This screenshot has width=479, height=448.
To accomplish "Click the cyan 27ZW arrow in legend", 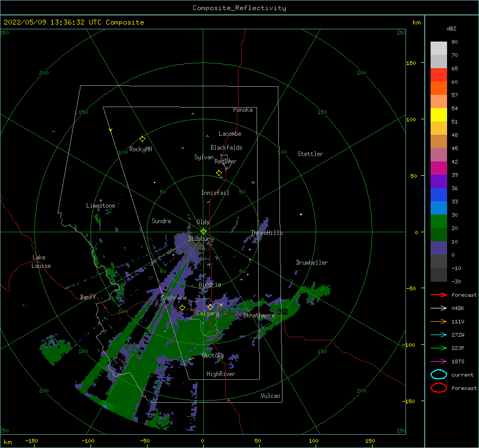I will (x=439, y=335).
